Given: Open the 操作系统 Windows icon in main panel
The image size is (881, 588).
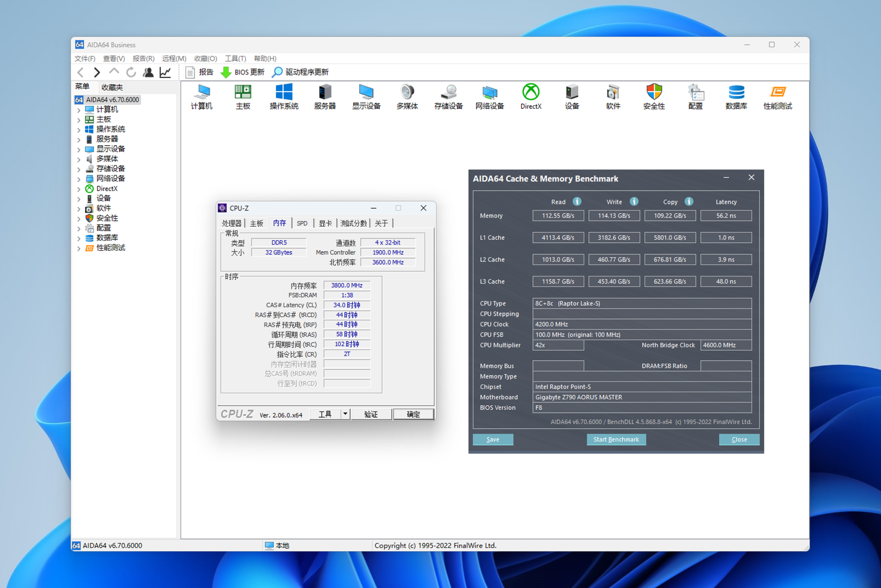Looking at the screenshot, I should point(284,97).
